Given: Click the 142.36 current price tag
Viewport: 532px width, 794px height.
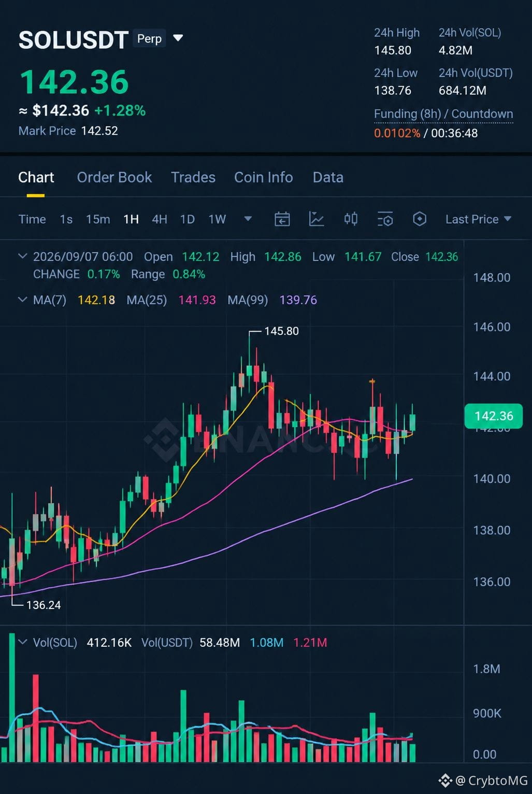Looking at the screenshot, I should (x=494, y=416).
